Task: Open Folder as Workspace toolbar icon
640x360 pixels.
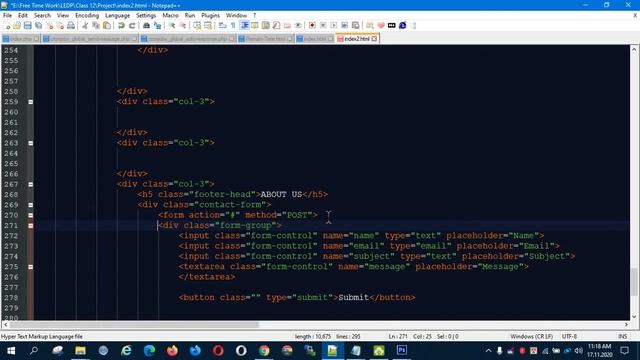Action: coord(287,25)
